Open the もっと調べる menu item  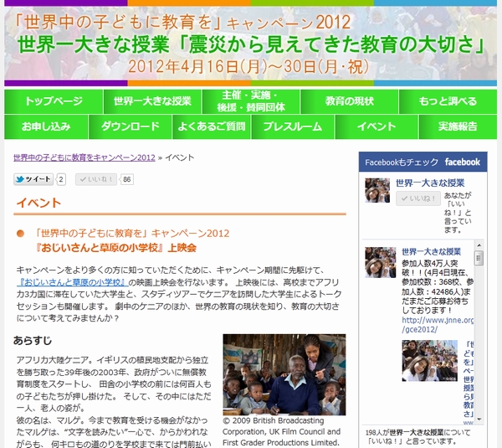(x=448, y=101)
